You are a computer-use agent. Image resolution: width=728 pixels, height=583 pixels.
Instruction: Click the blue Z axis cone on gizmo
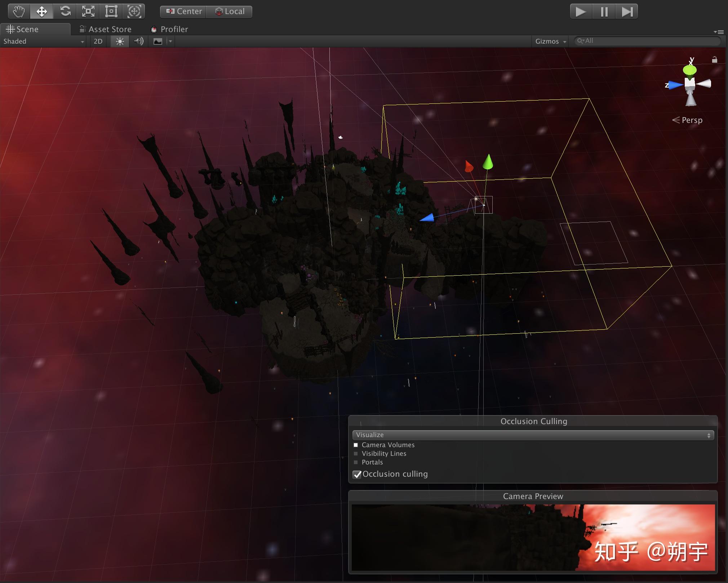point(675,85)
